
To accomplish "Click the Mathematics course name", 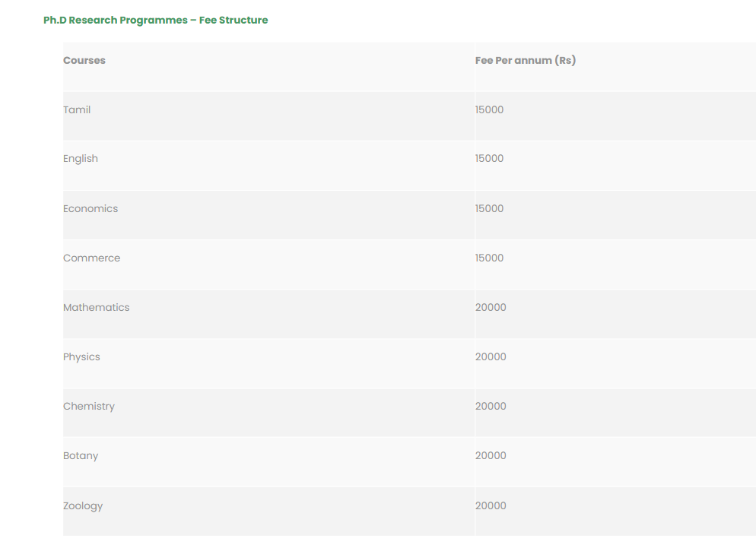I will coord(96,308).
